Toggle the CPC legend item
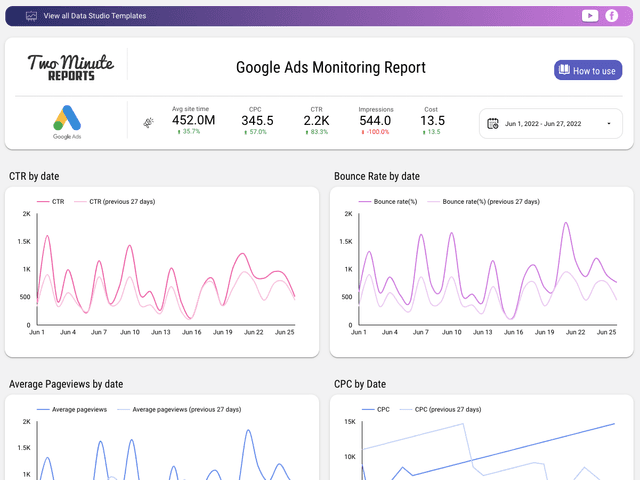Screen dimensions: 640x480 click(376, 409)
